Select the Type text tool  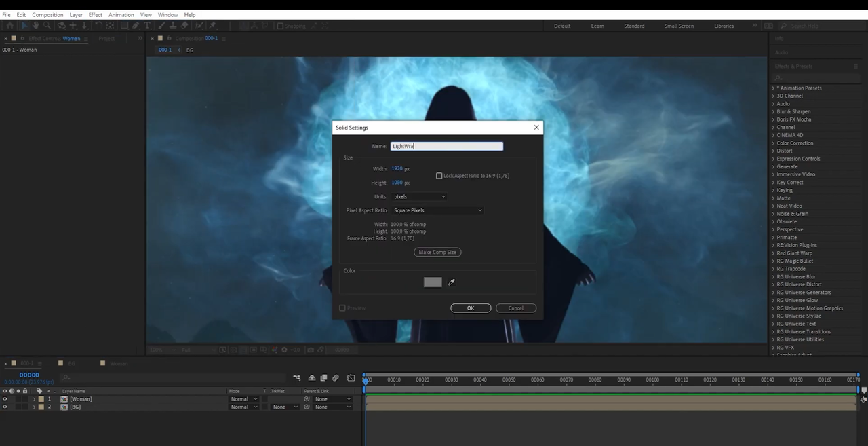(147, 26)
